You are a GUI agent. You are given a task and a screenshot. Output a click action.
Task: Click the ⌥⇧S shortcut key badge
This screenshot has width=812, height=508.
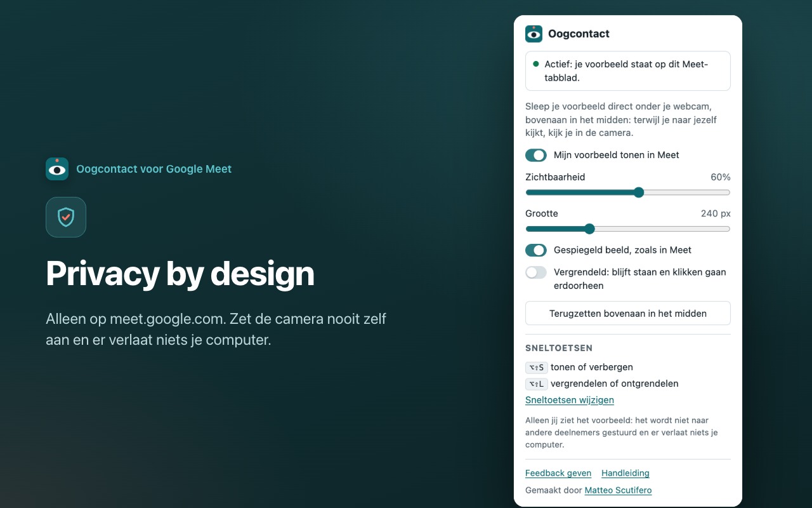tap(537, 367)
